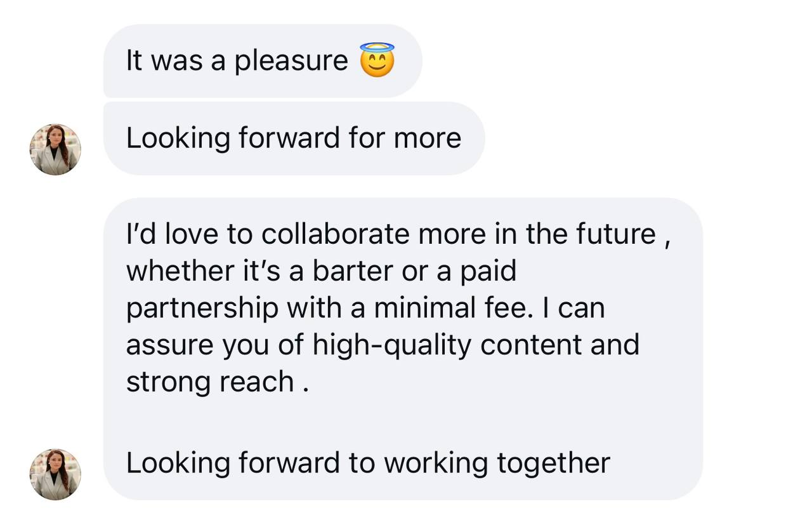812x525 pixels.
Task: Click the word "assure" in the message
Action: click(x=169, y=346)
